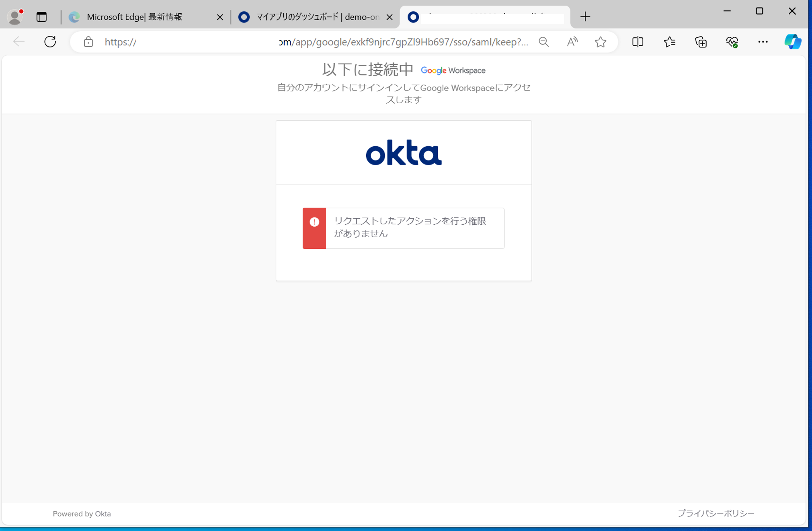Image resolution: width=812 pixels, height=531 pixels.
Task: Open a new browser tab
Action: point(585,17)
